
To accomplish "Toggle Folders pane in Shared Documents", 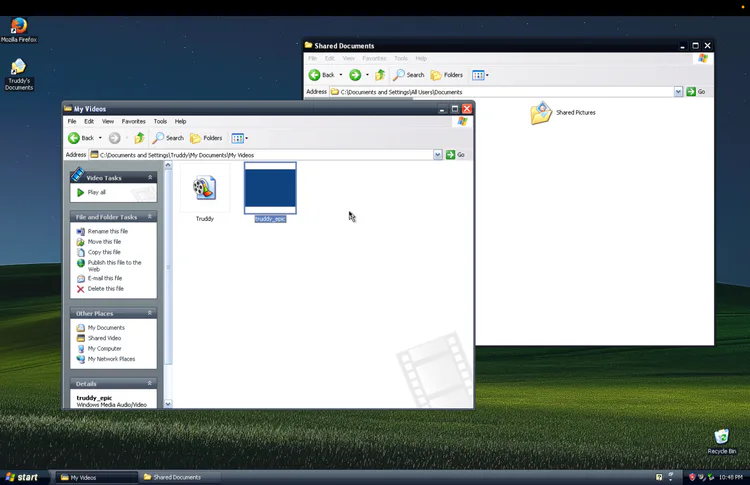I will tap(447, 75).
